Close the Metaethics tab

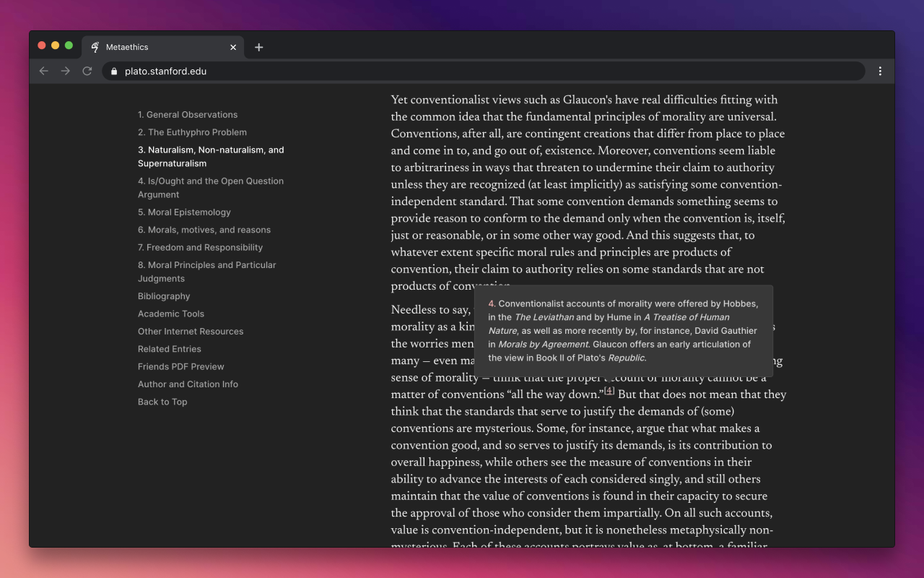point(233,48)
